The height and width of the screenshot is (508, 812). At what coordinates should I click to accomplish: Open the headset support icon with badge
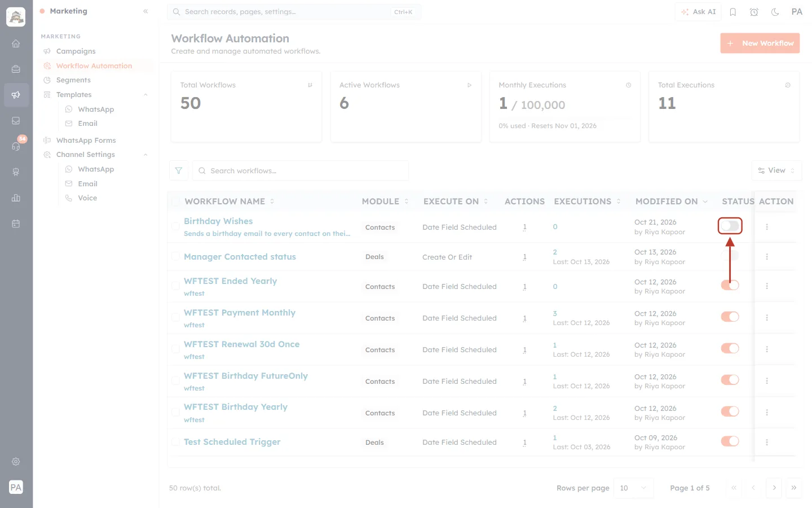point(16,146)
